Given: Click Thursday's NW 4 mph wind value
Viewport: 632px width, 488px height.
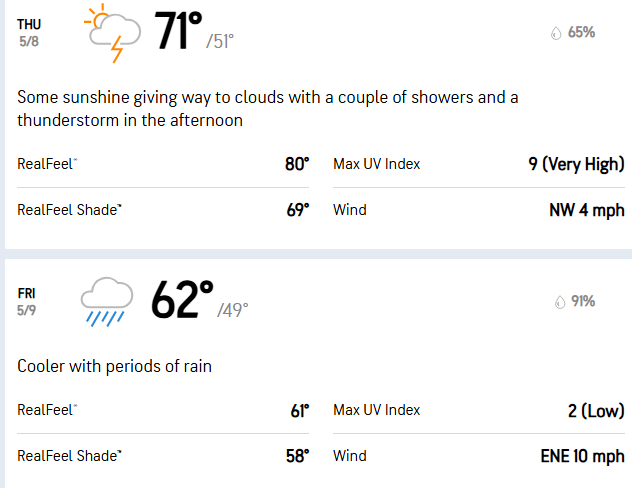Looking at the screenshot, I should tap(586, 210).
